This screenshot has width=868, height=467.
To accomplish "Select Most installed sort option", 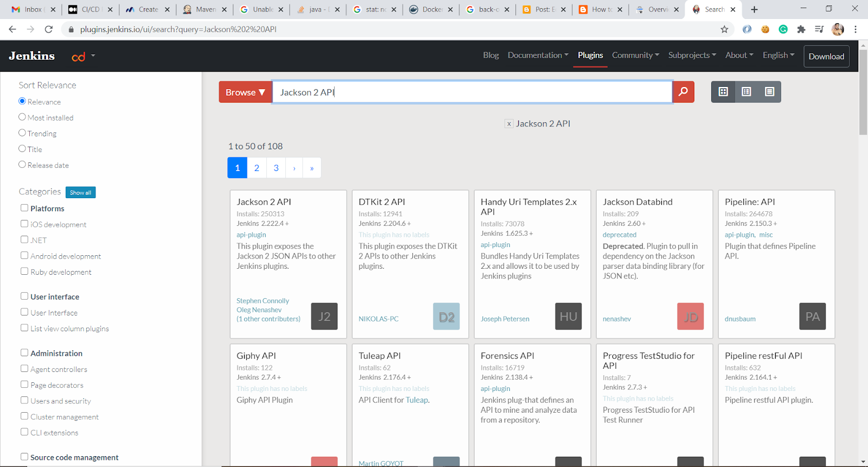I will 22,117.
